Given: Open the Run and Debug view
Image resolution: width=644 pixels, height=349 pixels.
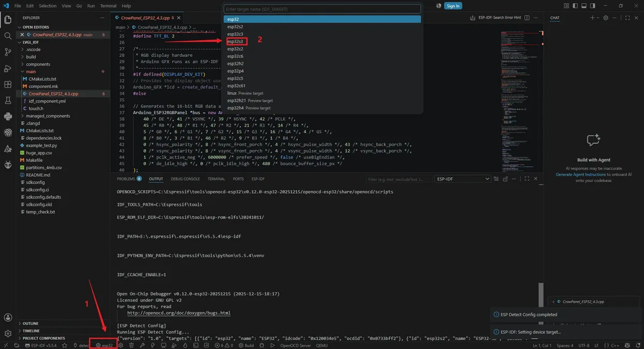Looking at the screenshot, I should click(x=8, y=68).
